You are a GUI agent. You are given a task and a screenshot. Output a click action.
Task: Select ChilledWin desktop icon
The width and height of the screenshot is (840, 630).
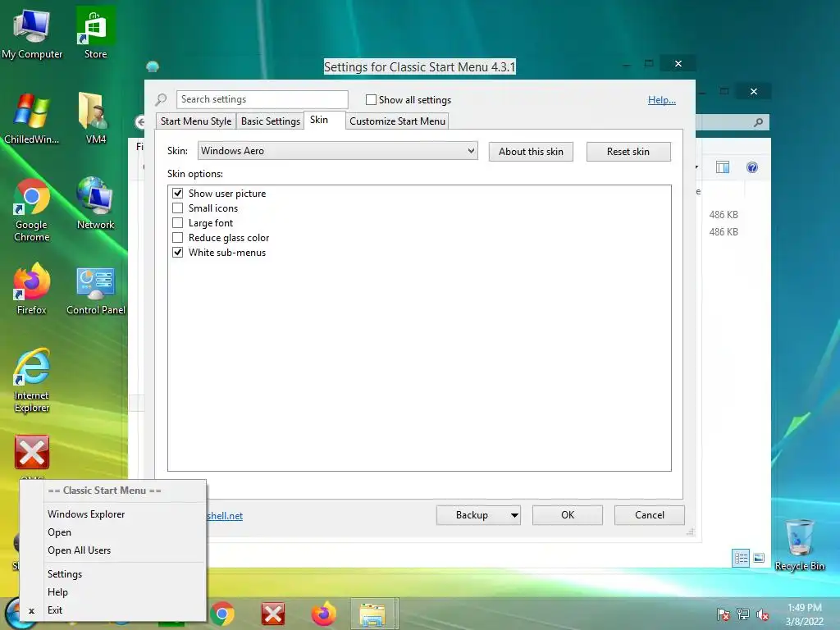tap(32, 118)
